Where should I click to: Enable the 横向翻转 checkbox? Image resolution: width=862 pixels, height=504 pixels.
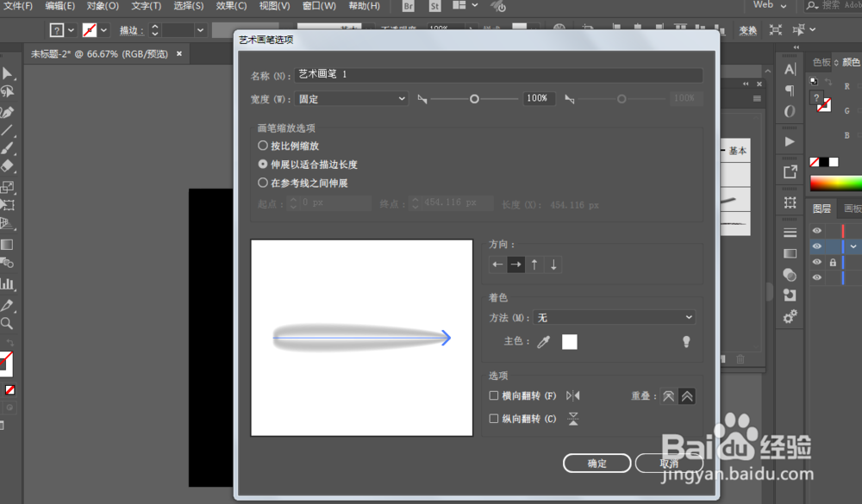point(494,395)
